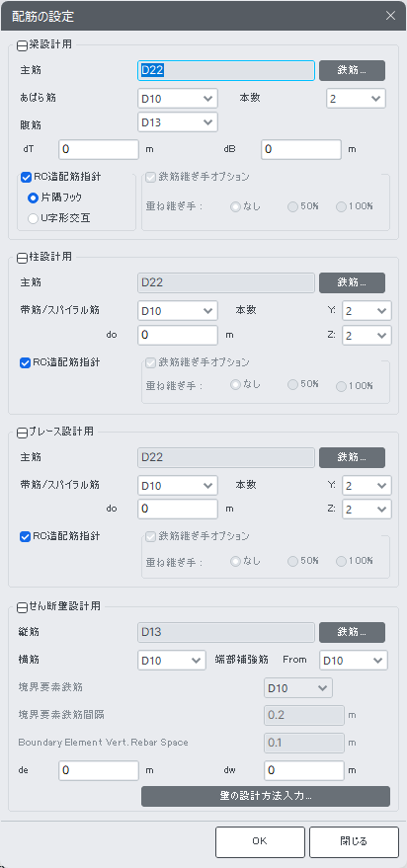Open the あばら筋 D10 dropdown

[178, 99]
